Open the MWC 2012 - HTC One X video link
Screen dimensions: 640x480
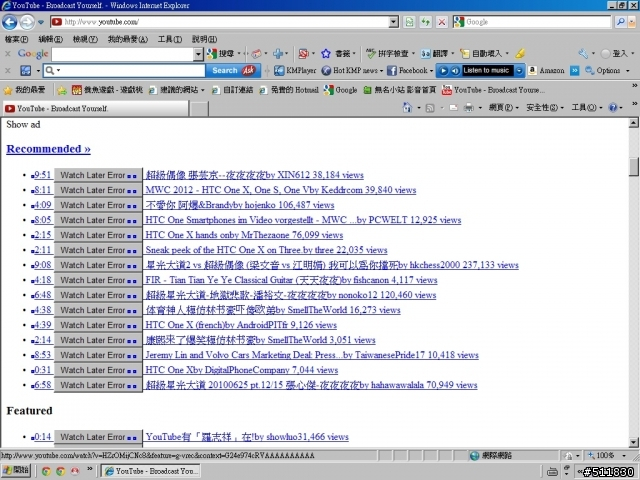[281, 190]
